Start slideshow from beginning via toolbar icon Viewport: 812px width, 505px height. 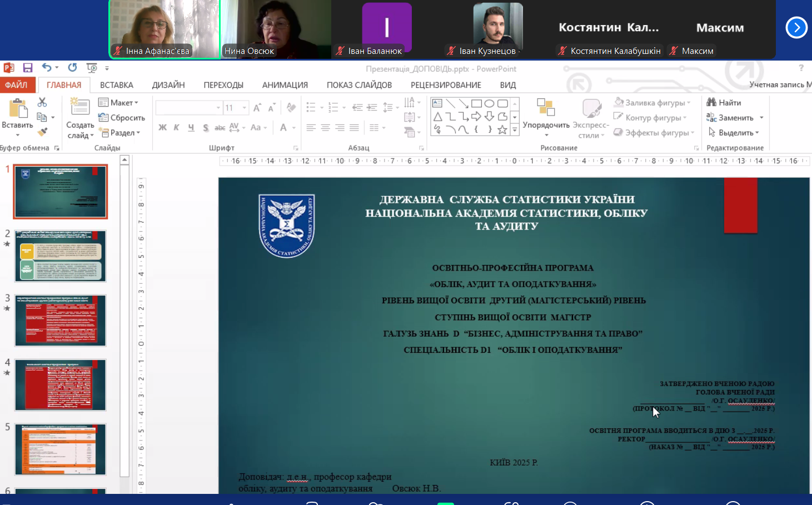(x=92, y=68)
